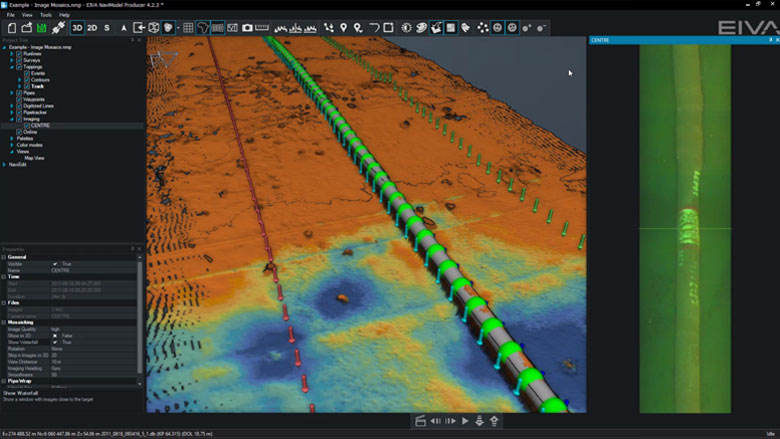Uncheck the Waypoints checkbox in tree
This screenshot has width=780, height=439.
point(19,99)
